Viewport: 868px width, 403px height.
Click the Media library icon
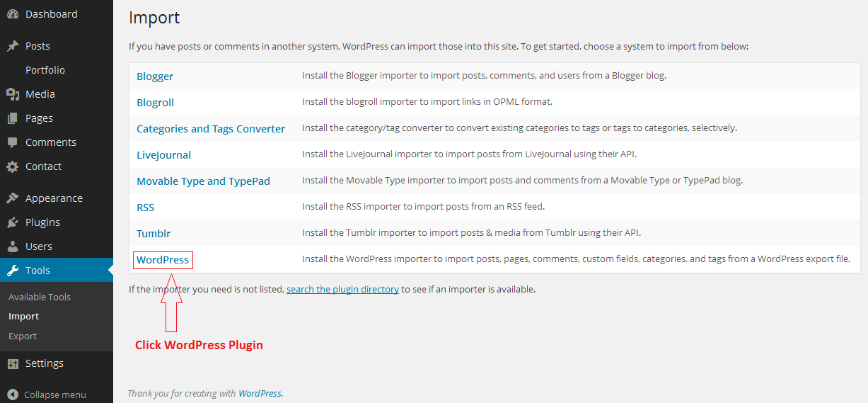[x=12, y=94]
